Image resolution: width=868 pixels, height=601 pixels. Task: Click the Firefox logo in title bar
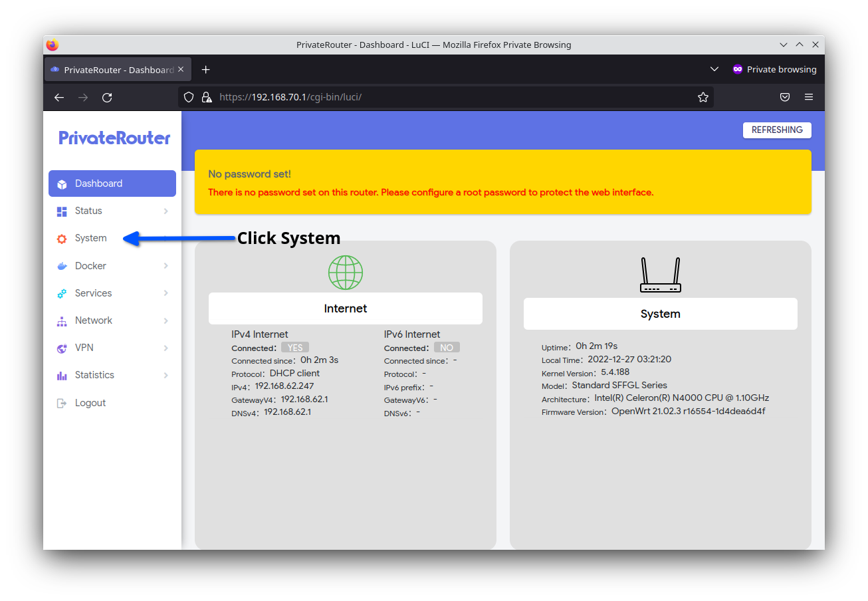[53, 45]
